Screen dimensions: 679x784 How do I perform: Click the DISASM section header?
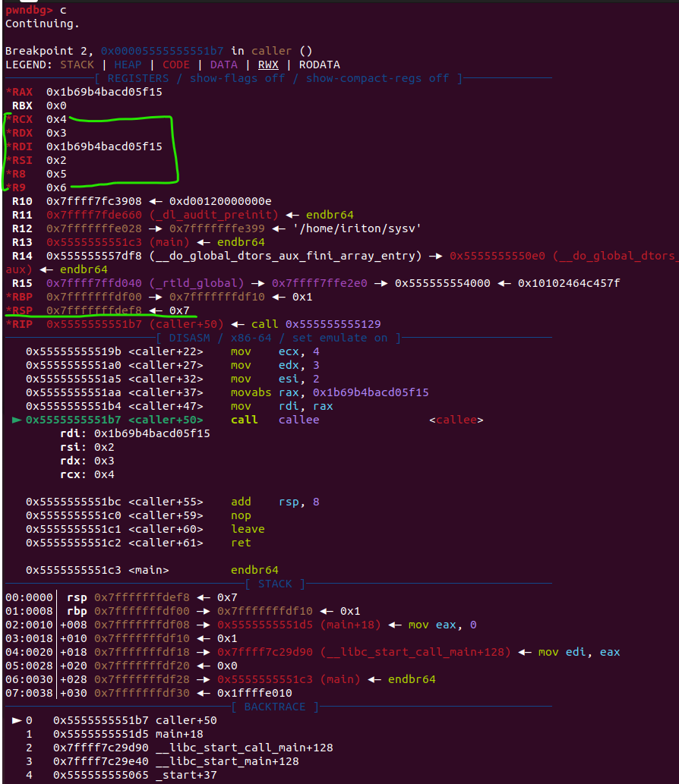(x=278, y=338)
